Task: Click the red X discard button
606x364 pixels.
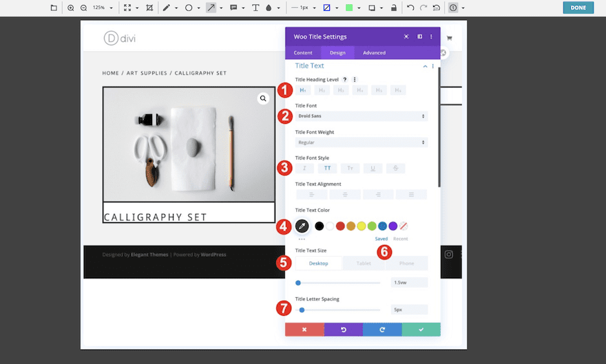Action: pos(304,330)
